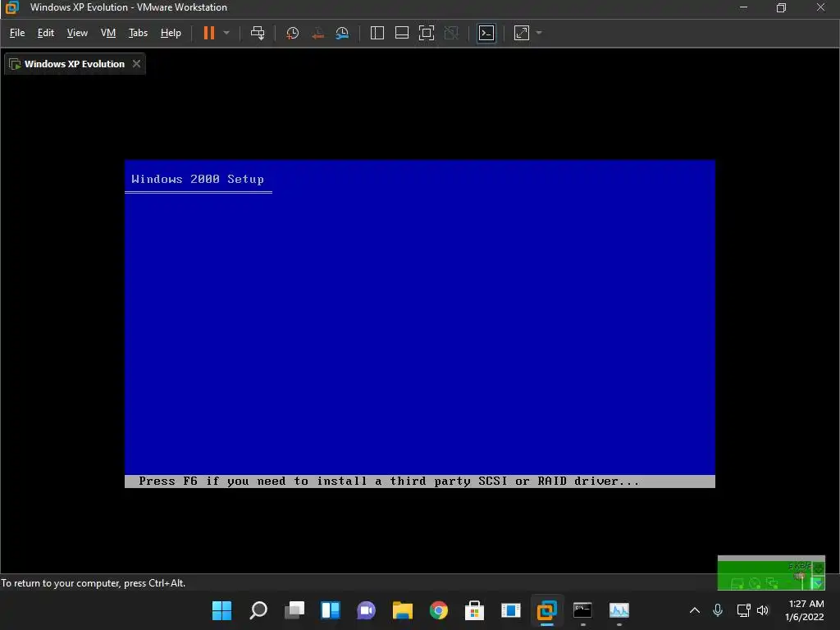Click the VMware Workstation title bar icon
The image size is (840, 630).
click(11, 7)
